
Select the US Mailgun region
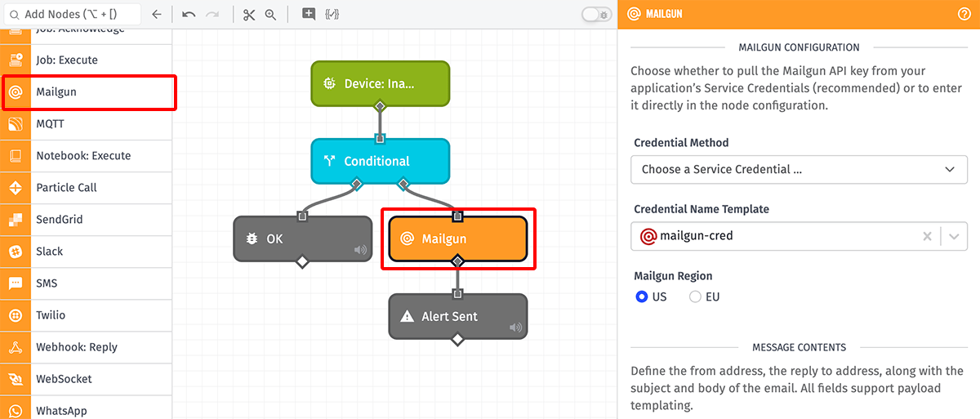coord(642,297)
